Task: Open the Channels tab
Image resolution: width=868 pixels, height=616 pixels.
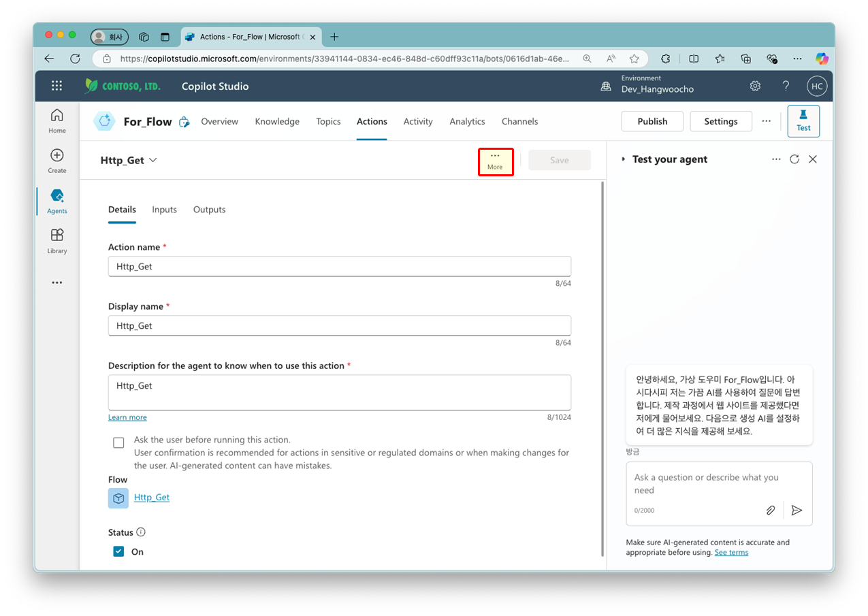Action: 519,121
